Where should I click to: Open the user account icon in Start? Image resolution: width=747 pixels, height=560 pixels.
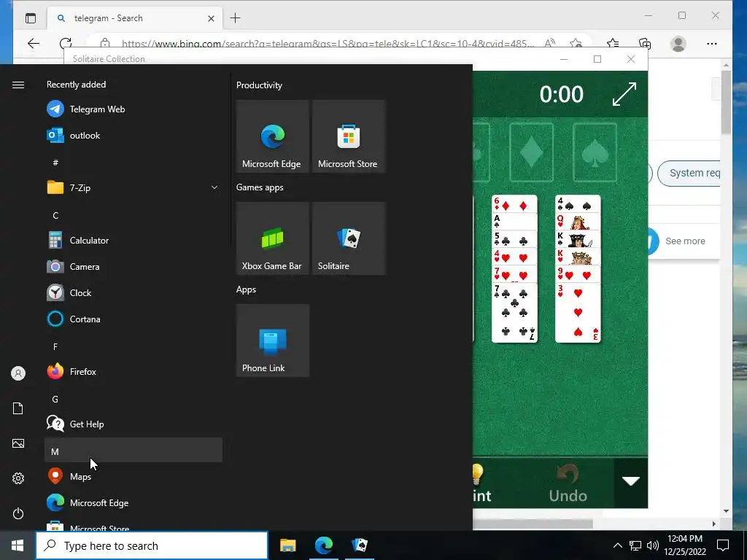click(x=18, y=373)
